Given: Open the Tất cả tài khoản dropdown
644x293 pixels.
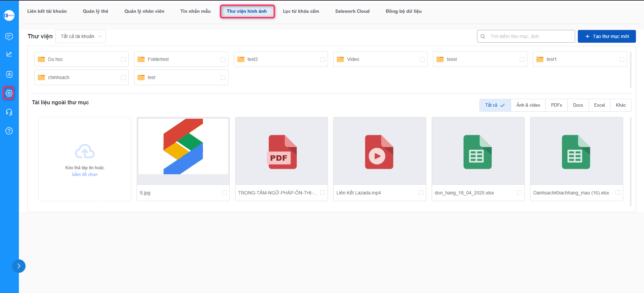Looking at the screenshot, I should pyautogui.click(x=81, y=36).
